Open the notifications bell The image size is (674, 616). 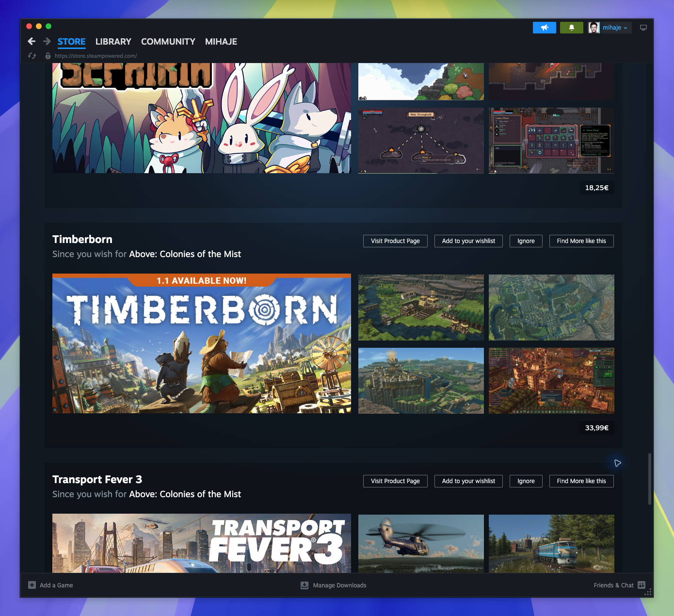572,28
